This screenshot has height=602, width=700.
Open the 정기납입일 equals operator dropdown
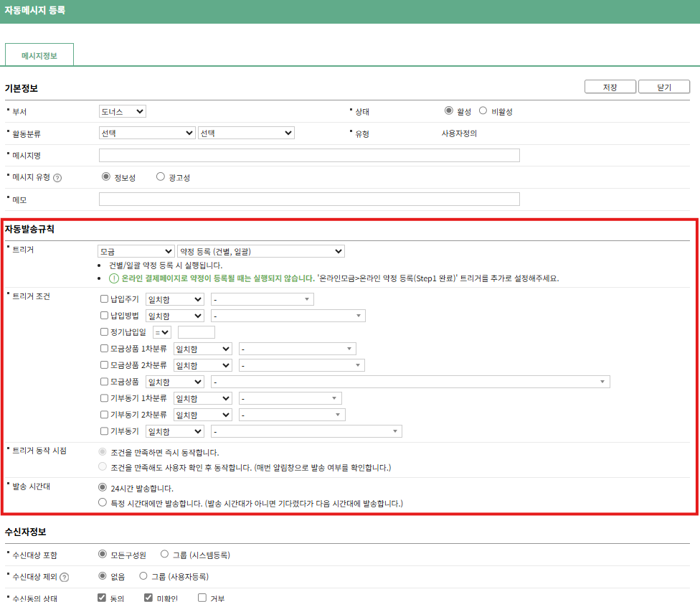click(x=162, y=332)
